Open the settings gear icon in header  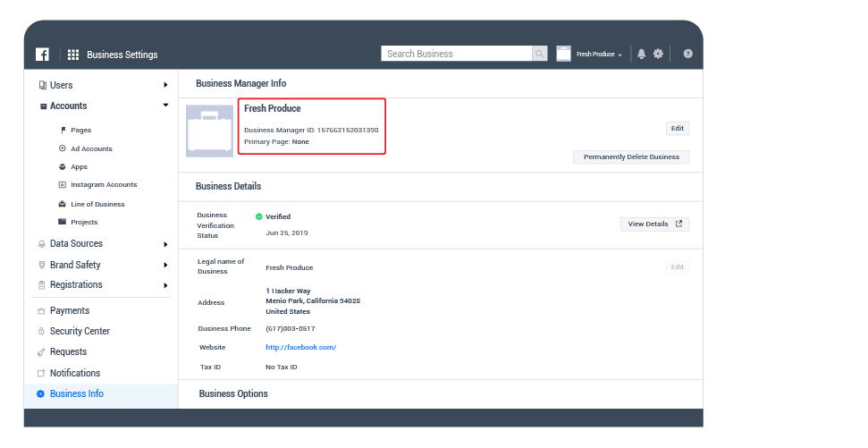[x=658, y=54]
